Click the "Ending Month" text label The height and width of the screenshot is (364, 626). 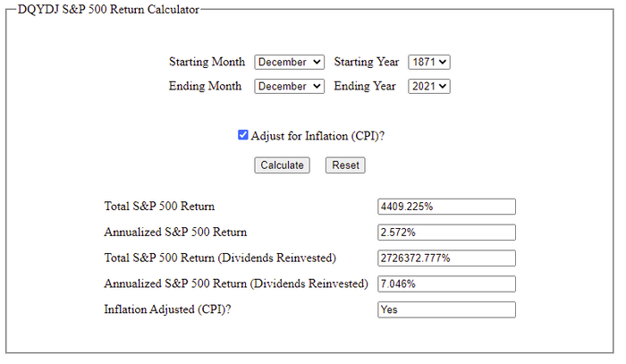(205, 87)
